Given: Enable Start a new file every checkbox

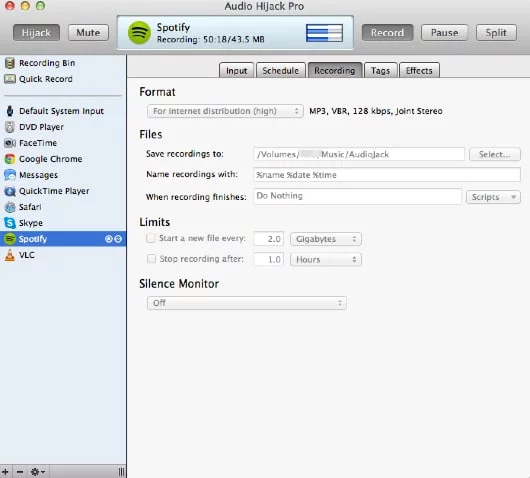Looking at the screenshot, I should coord(151,238).
